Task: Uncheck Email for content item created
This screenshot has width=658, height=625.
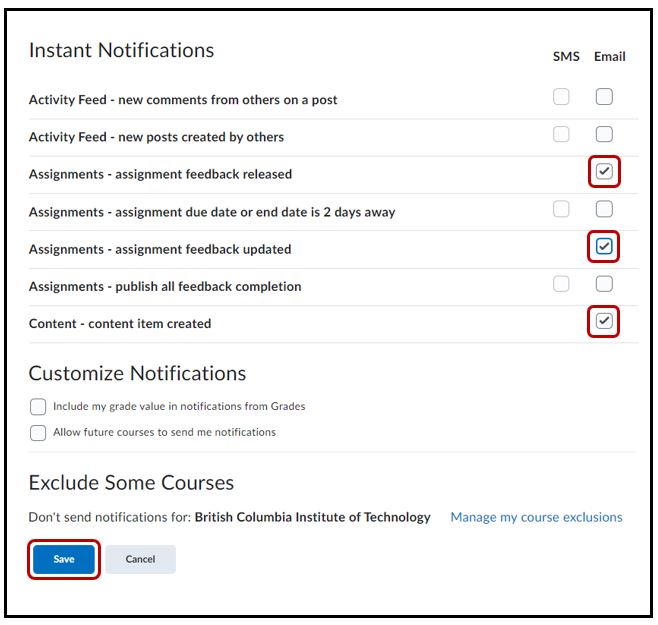Action: 604,321
